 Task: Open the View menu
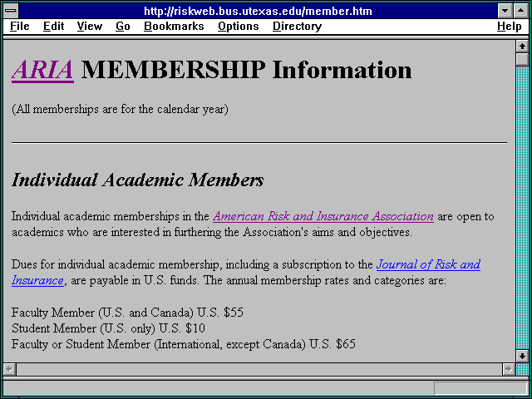[89, 26]
